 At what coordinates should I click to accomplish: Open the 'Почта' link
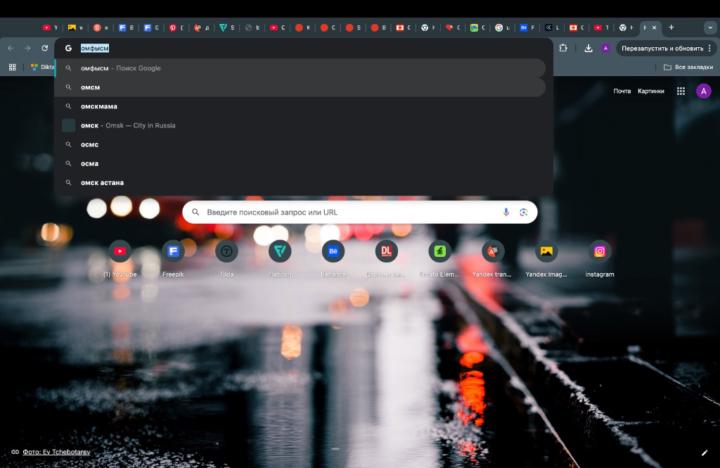pyautogui.click(x=622, y=91)
